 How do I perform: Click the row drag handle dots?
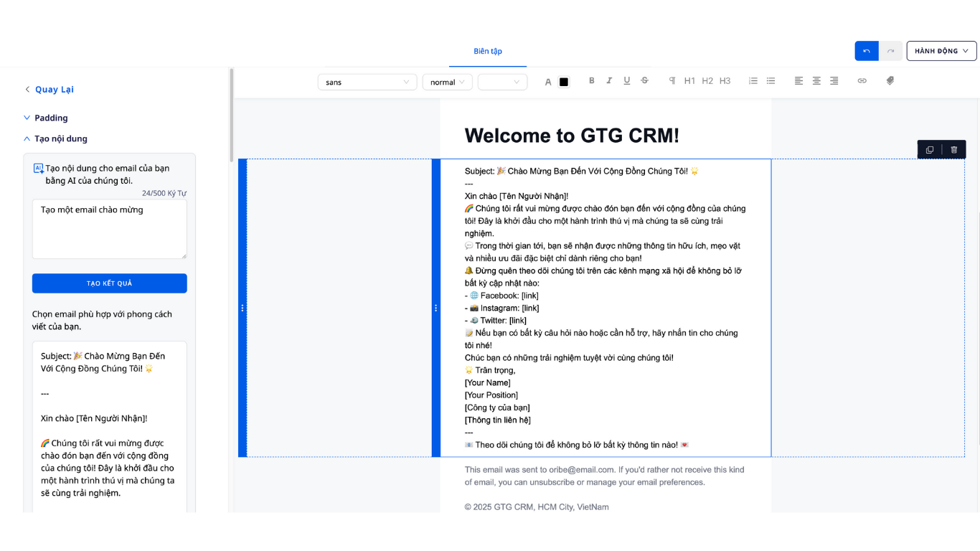click(242, 308)
